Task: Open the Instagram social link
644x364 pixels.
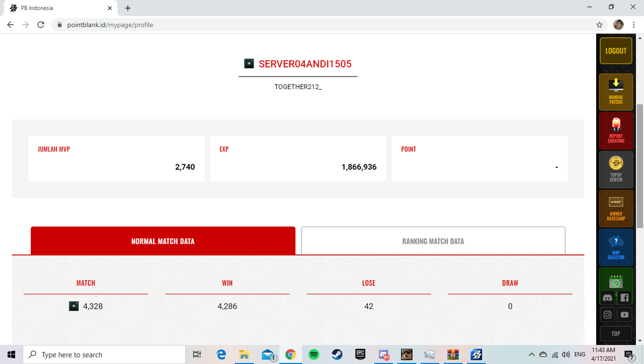Action: (x=607, y=315)
